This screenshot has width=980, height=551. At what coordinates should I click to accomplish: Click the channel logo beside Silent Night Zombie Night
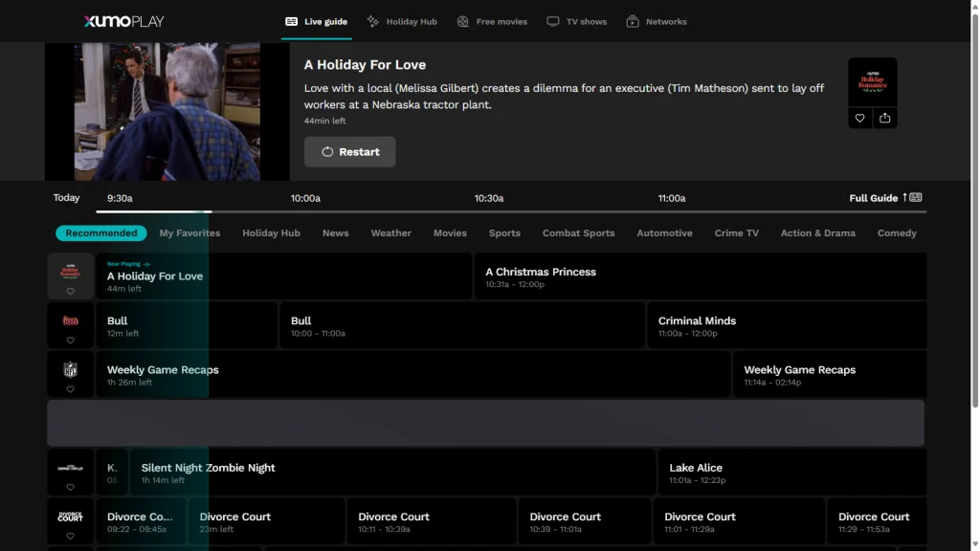pyautogui.click(x=70, y=468)
